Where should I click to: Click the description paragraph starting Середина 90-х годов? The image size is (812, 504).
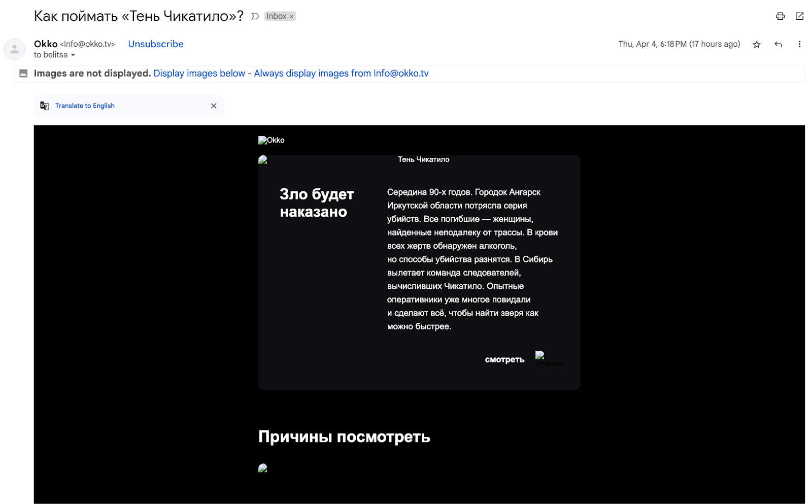tap(472, 259)
